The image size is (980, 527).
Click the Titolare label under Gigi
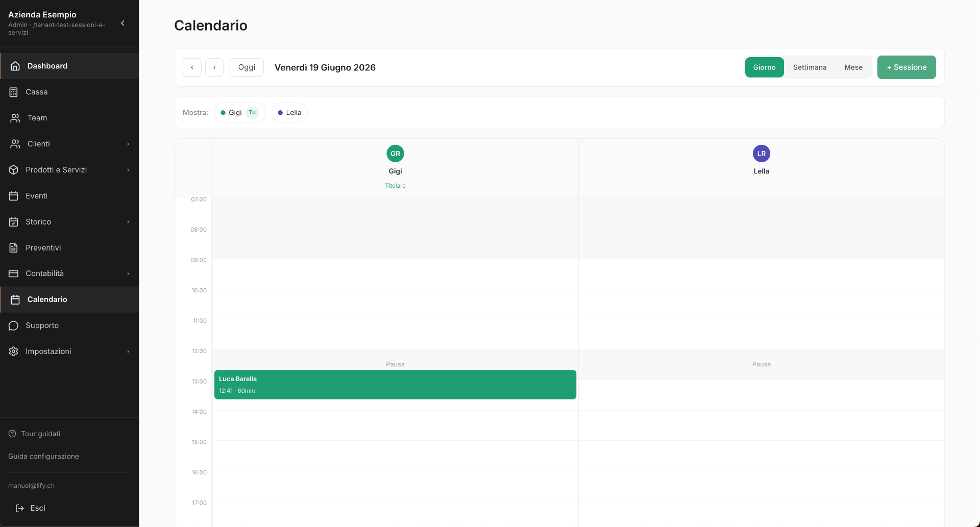(x=396, y=186)
